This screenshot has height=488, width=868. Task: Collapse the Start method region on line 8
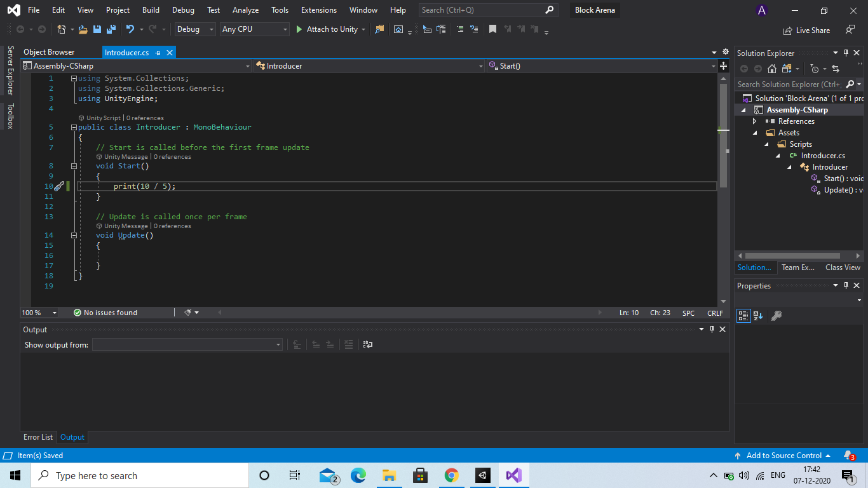(74, 166)
